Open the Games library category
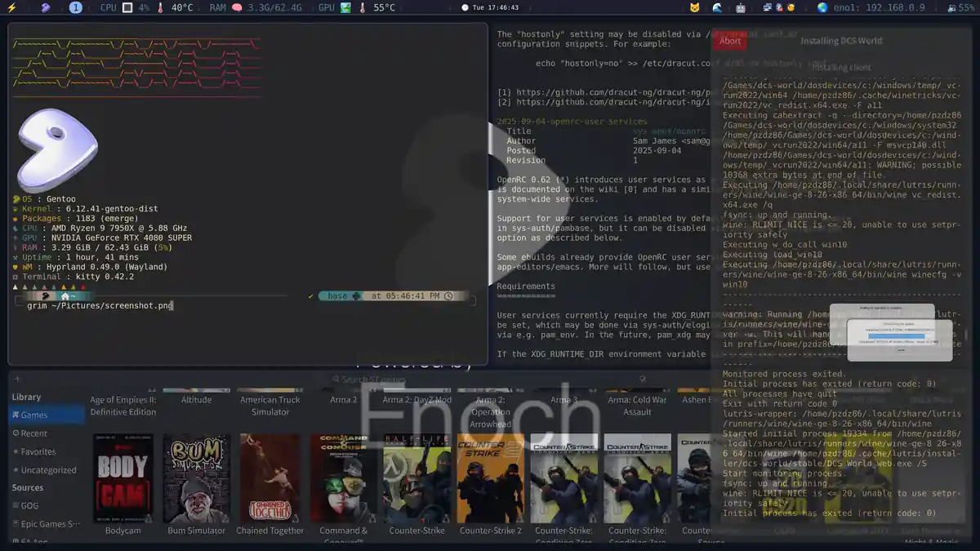This screenshot has width=980, height=551. coord(34,415)
